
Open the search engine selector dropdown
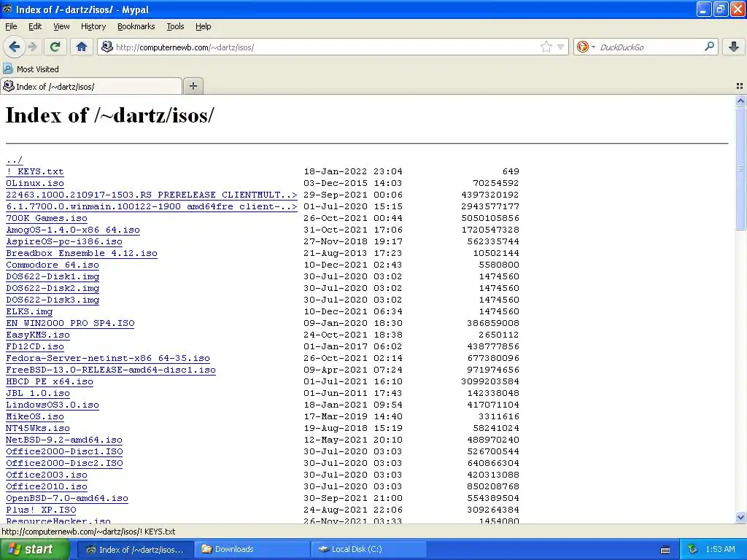[586, 47]
